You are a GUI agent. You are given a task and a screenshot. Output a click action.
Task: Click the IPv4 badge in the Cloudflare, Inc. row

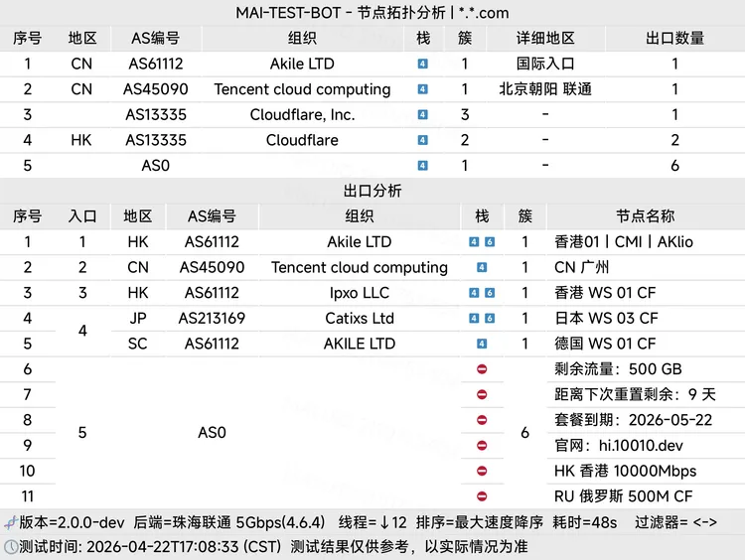[x=423, y=115]
